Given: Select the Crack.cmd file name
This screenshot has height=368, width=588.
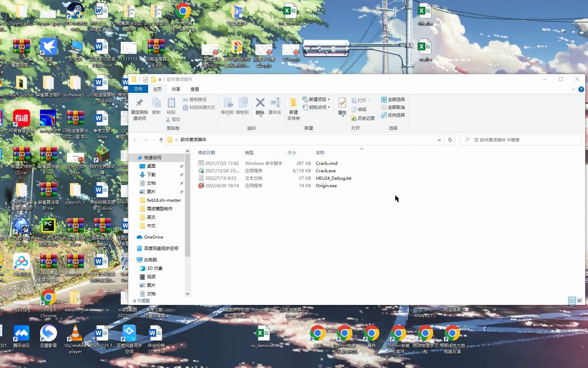Looking at the screenshot, I should pos(327,163).
